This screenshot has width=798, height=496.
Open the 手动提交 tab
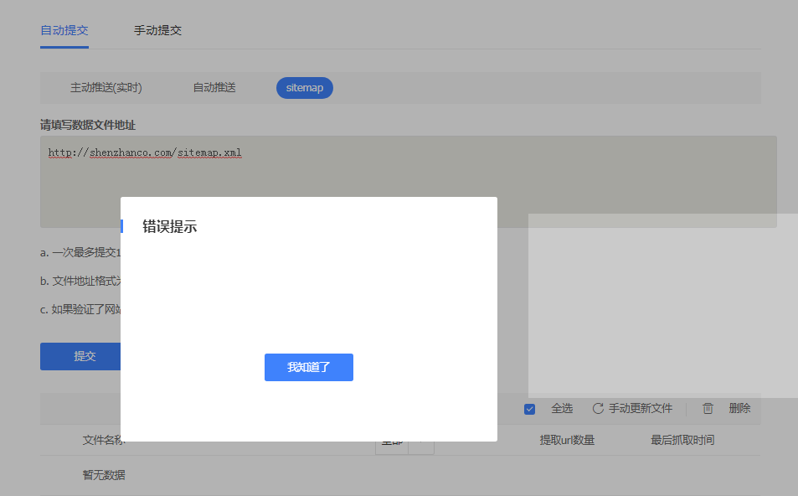click(158, 30)
